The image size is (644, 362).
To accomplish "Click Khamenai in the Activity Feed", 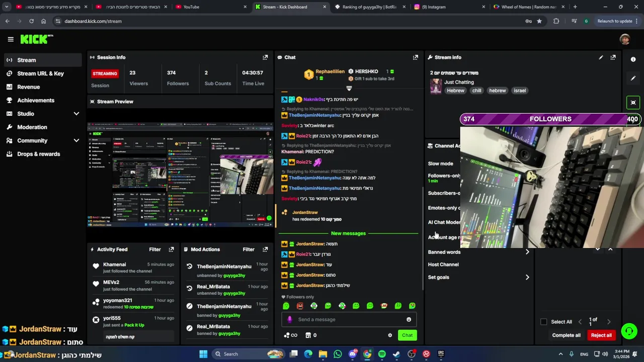I will [x=114, y=264].
